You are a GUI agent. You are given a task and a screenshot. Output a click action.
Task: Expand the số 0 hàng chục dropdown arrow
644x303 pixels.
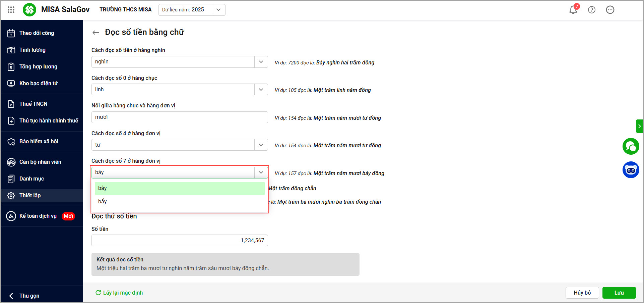tap(261, 90)
